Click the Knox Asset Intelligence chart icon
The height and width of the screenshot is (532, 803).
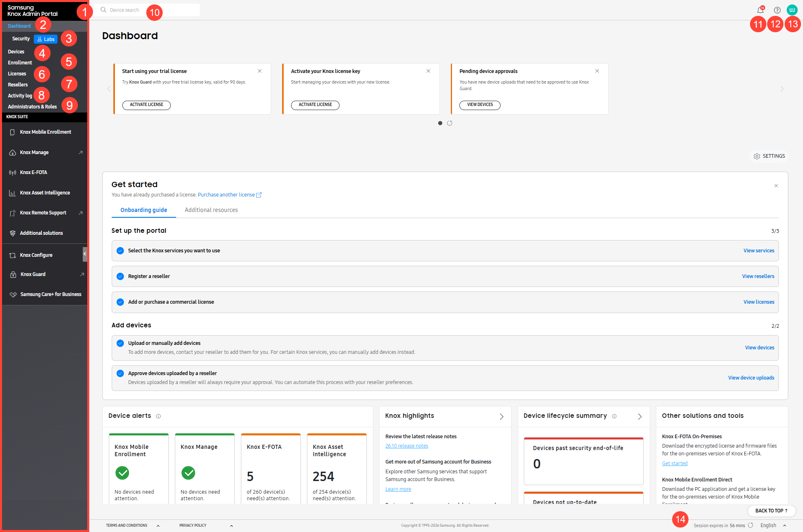(13, 193)
